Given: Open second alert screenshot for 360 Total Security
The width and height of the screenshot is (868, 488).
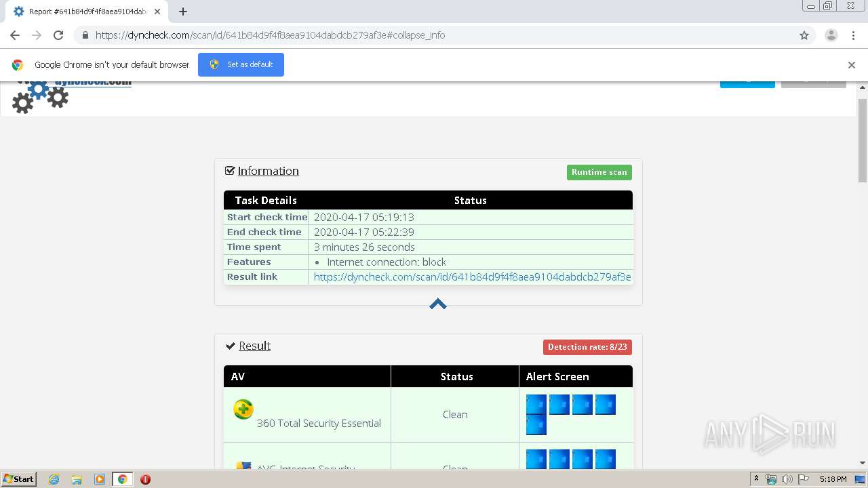Looking at the screenshot, I should tap(559, 405).
